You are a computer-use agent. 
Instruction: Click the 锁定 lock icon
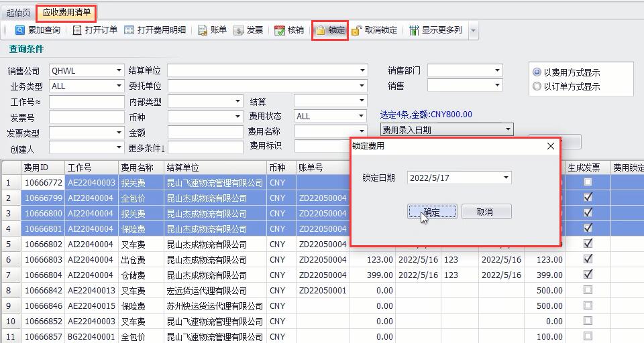click(x=321, y=30)
